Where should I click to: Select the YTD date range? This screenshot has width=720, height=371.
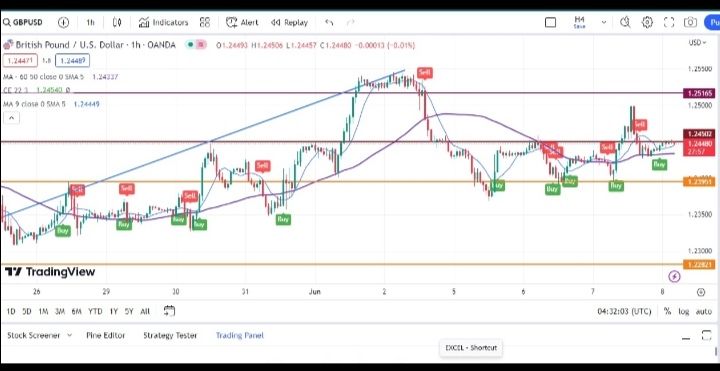click(95, 311)
